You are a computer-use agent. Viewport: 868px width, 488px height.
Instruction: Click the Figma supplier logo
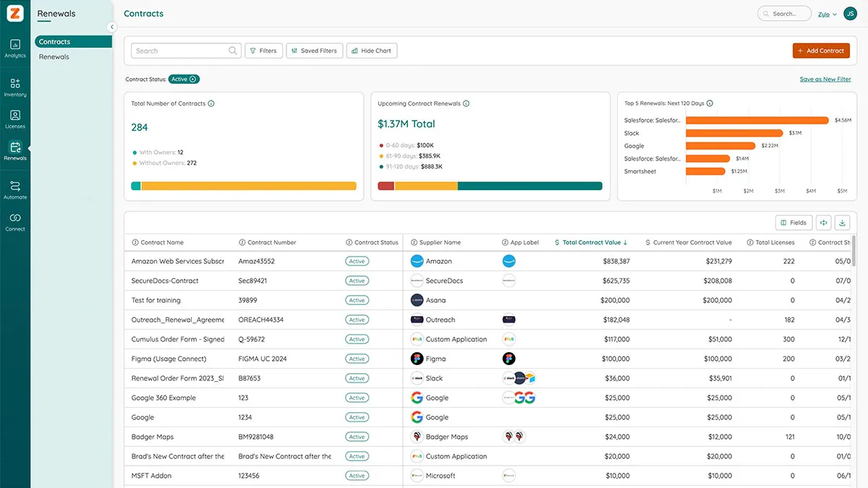[x=417, y=359]
